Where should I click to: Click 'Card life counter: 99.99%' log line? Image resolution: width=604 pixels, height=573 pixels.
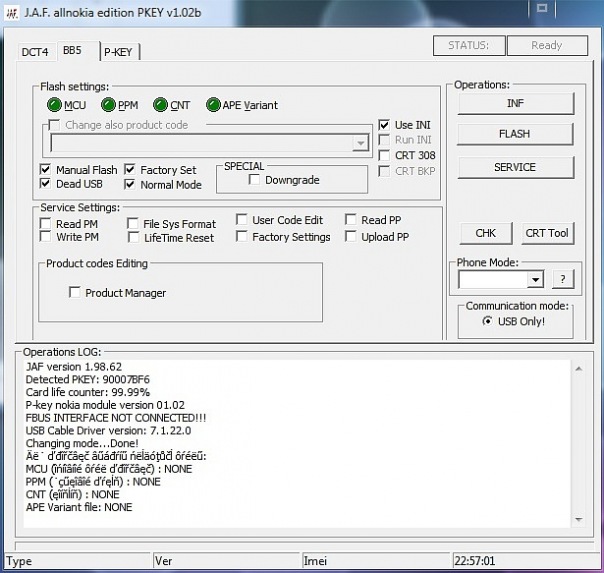pos(88,392)
